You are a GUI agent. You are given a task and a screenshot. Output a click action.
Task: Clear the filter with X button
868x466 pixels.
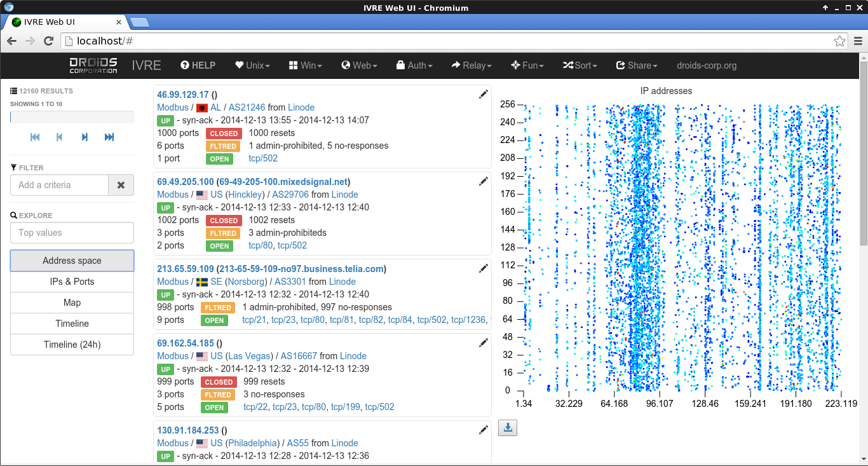click(x=121, y=185)
